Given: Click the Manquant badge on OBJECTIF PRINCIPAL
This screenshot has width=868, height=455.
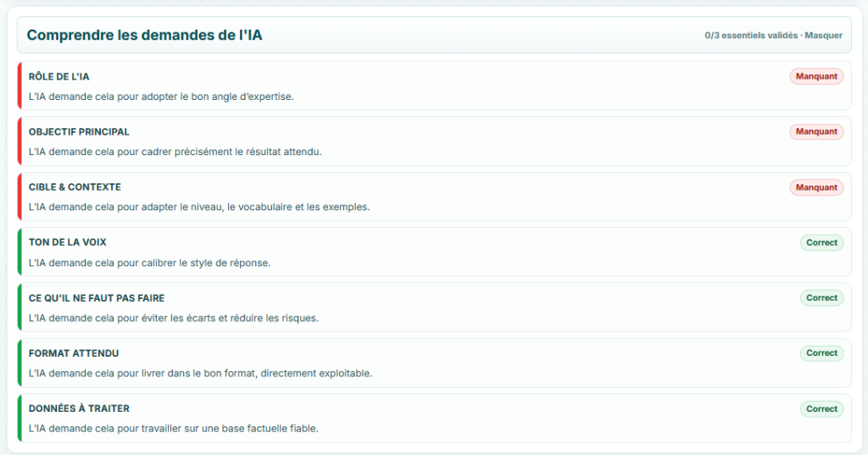Looking at the screenshot, I should click(816, 131).
